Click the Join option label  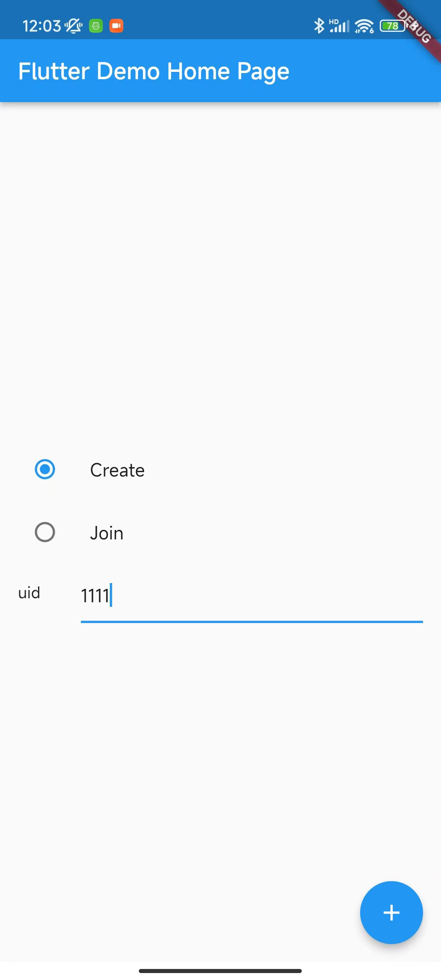point(107,533)
